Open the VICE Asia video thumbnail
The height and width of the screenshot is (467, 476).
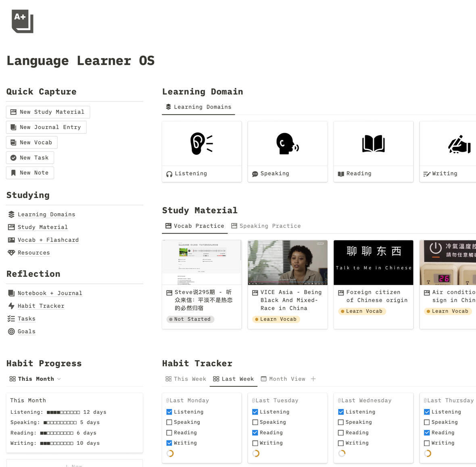[287, 263]
